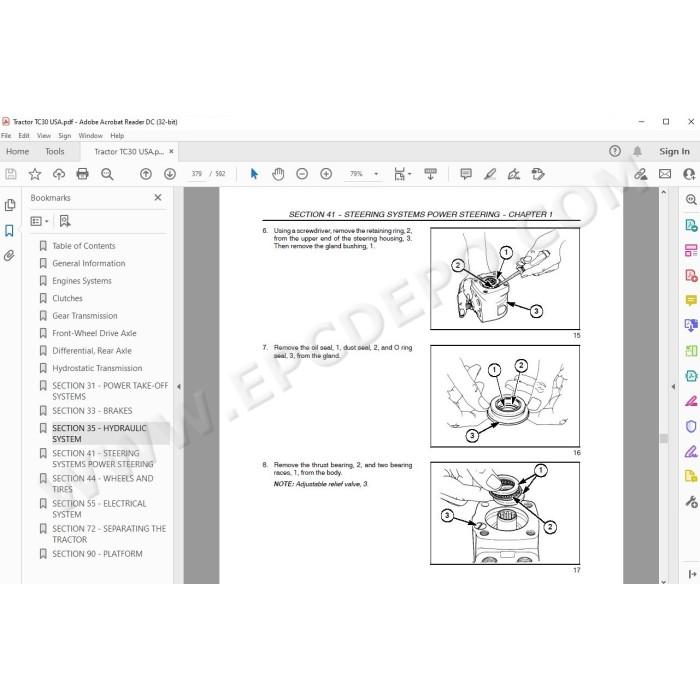Open the Help question mark icon

point(615,151)
